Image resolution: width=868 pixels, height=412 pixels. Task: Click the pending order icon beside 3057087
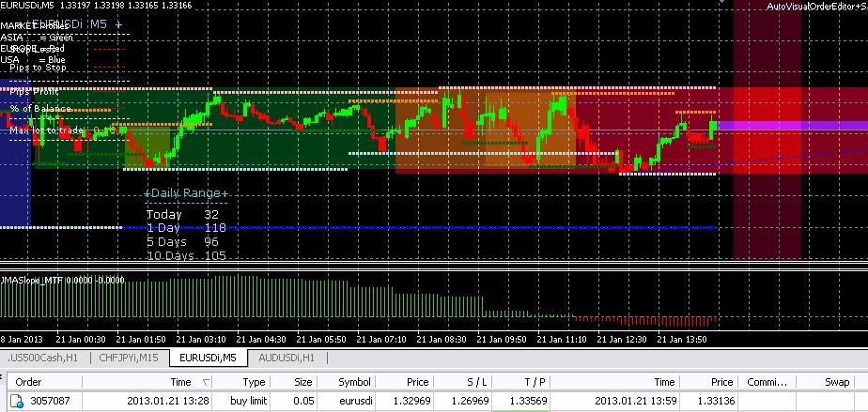click(x=17, y=401)
